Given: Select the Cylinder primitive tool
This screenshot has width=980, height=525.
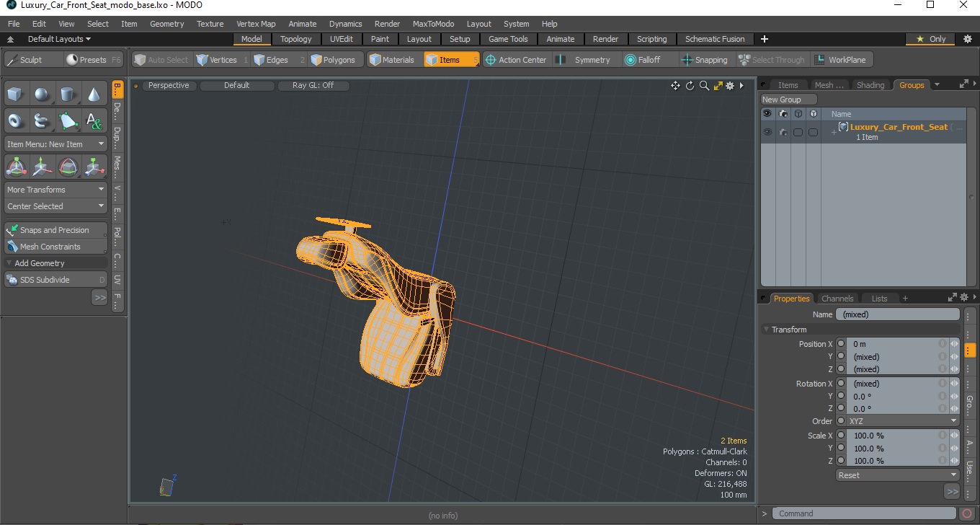Looking at the screenshot, I should [x=68, y=94].
